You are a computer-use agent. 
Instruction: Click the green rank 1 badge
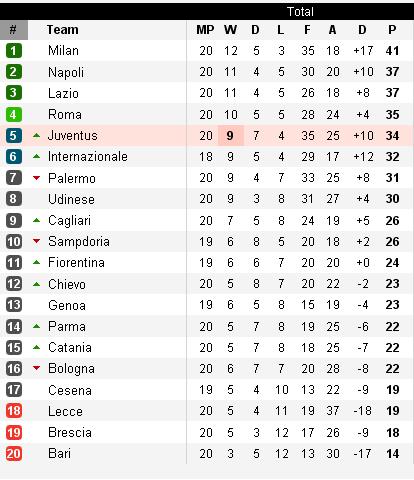click(14, 51)
